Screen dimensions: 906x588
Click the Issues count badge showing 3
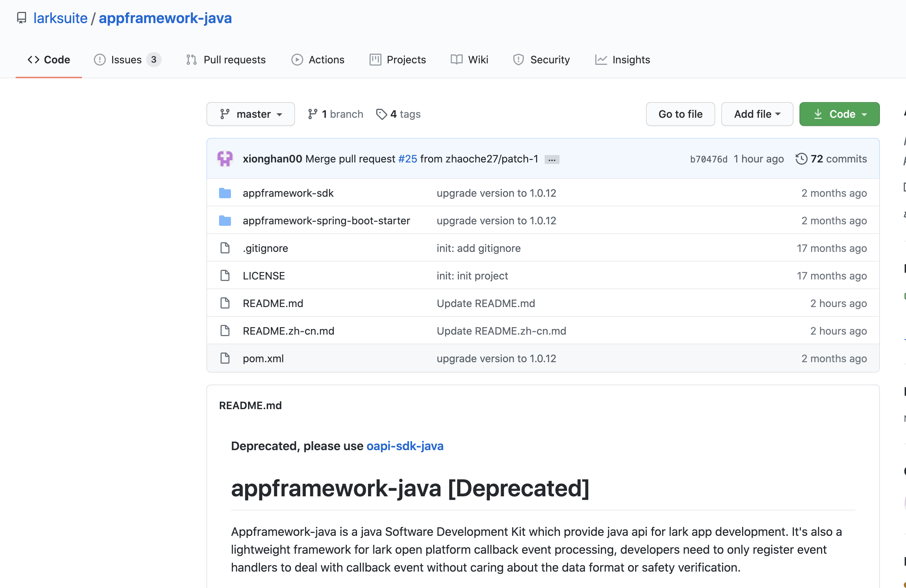[154, 60]
